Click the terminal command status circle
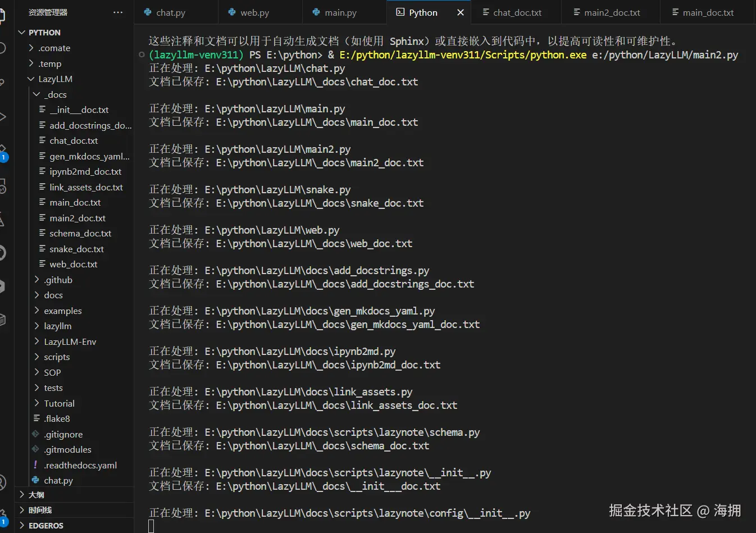Image resolution: width=756 pixels, height=533 pixels. coord(142,54)
